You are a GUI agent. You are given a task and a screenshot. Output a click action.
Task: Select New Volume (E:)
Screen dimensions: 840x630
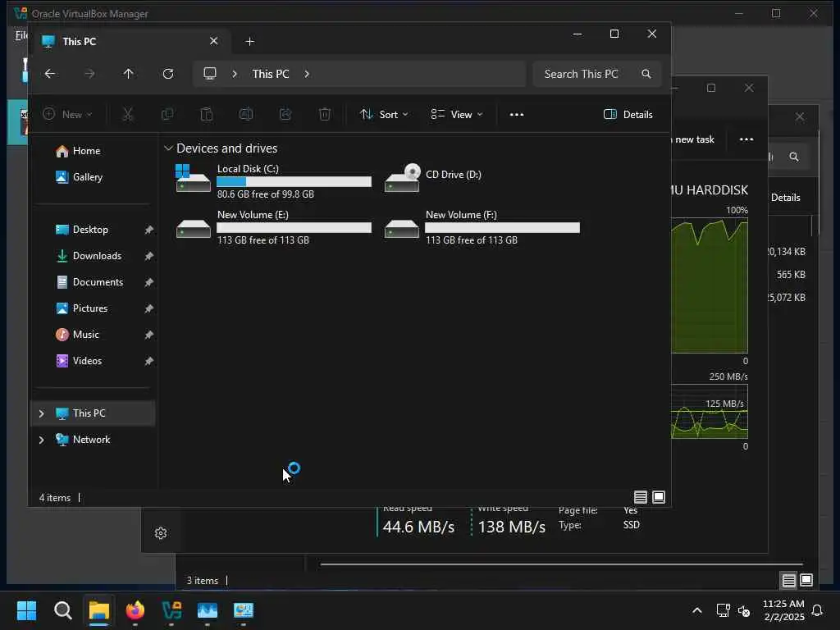273,227
